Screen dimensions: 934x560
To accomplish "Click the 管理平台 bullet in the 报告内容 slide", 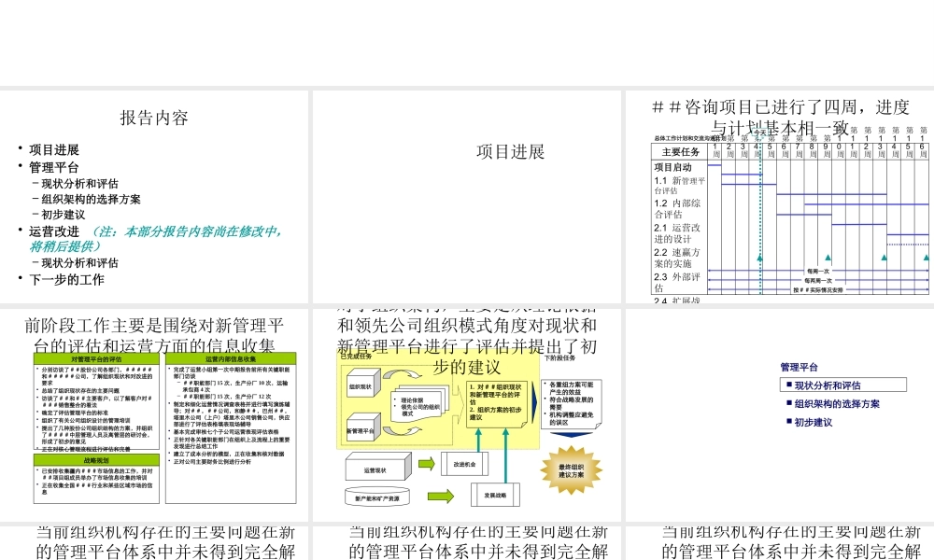I will click(x=54, y=167).
